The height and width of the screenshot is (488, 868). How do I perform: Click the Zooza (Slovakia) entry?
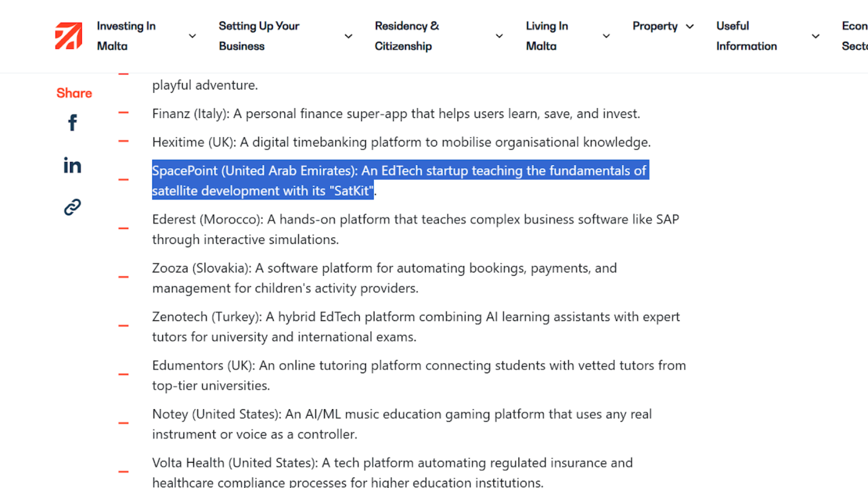(384, 278)
